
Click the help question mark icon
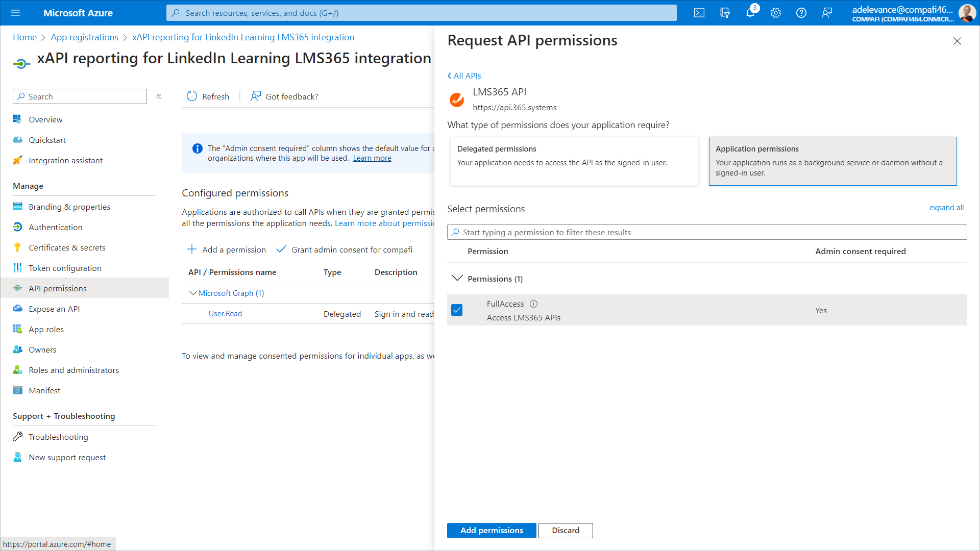[x=801, y=13]
